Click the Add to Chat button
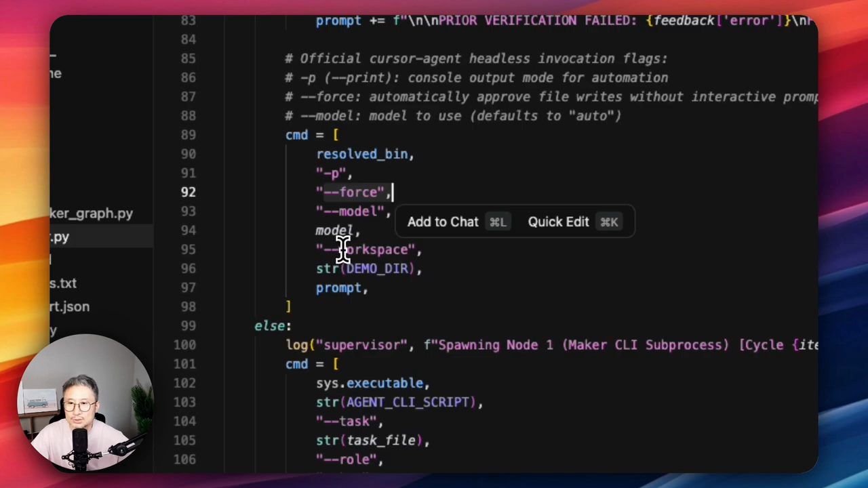Image resolution: width=868 pixels, height=488 pixels. click(x=458, y=222)
